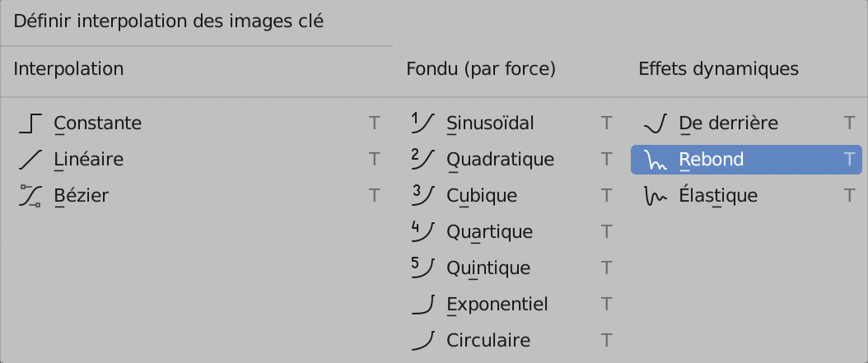Image resolution: width=868 pixels, height=363 pixels.
Task: Select Linéaire interpolation mode
Action: [89, 160]
